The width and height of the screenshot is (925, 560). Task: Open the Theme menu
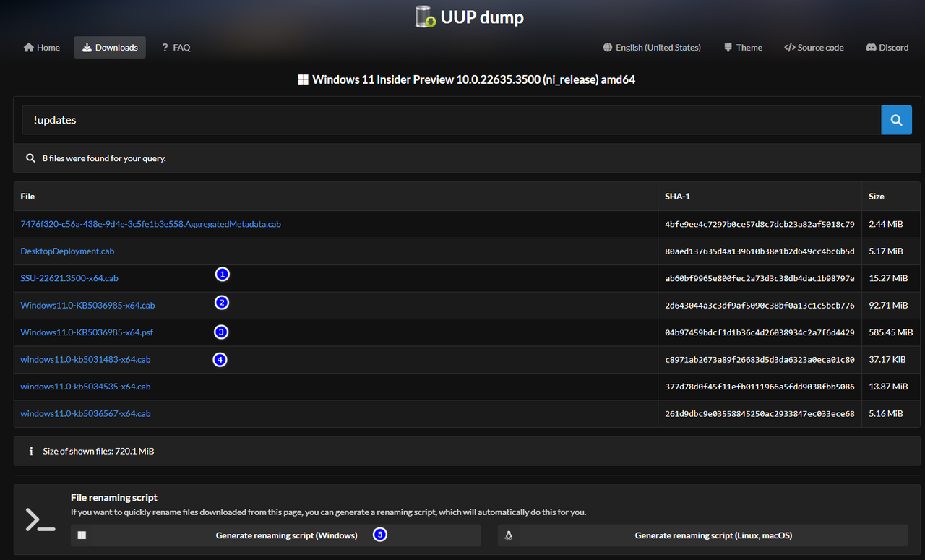click(x=743, y=48)
